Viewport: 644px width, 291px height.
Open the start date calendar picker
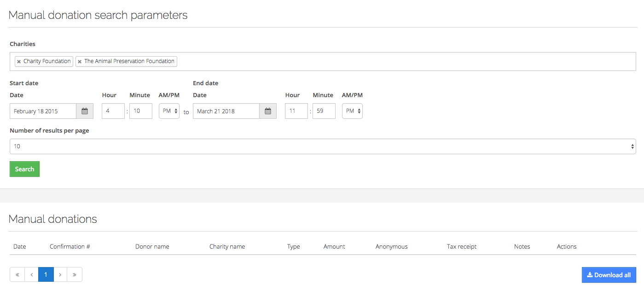[85, 111]
